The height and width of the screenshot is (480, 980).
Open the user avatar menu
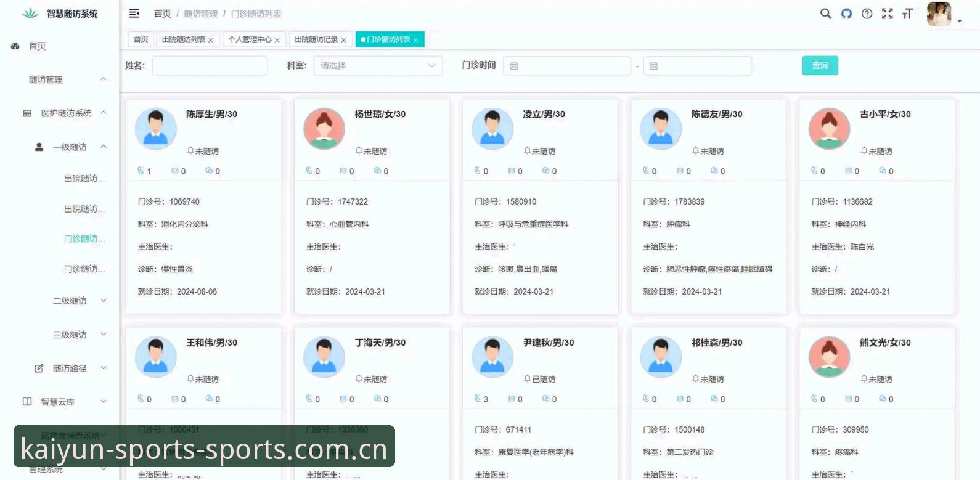pyautogui.click(x=939, y=14)
